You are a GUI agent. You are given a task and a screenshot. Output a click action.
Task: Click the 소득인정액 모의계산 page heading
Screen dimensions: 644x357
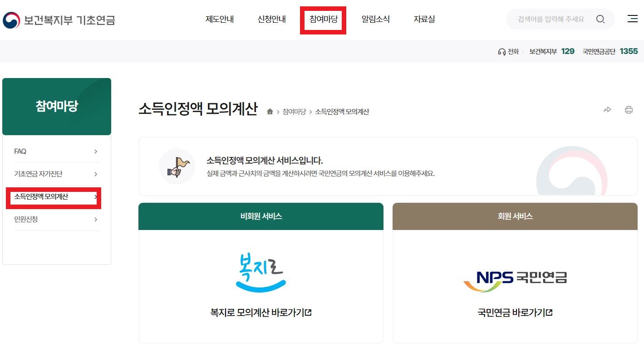point(198,110)
